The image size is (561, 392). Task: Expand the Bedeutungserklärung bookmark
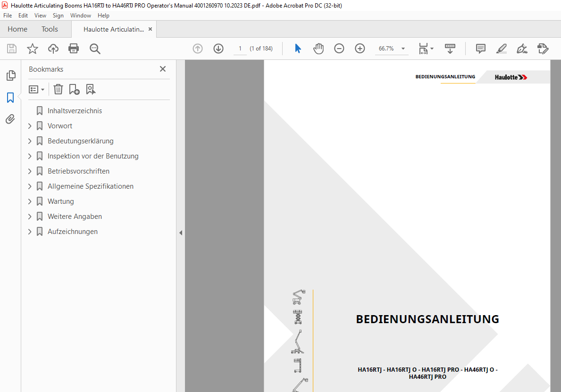click(30, 141)
